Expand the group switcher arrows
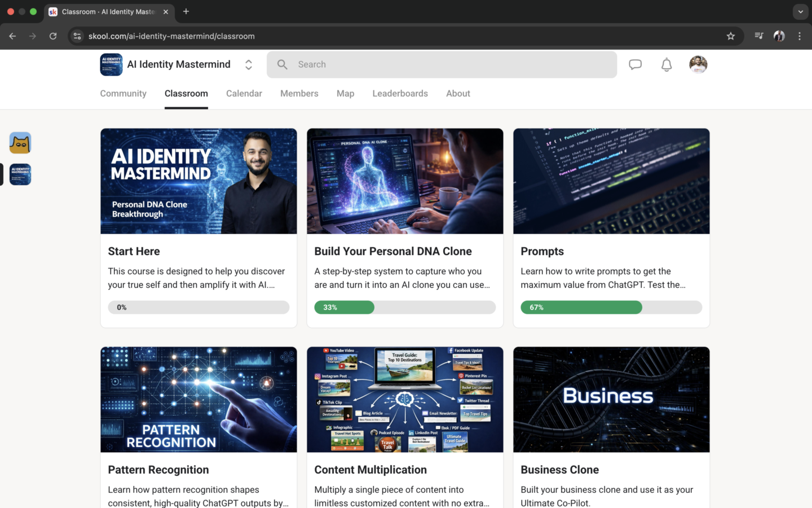Image resolution: width=812 pixels, height=508 pixels. click(x=249, y=64)
